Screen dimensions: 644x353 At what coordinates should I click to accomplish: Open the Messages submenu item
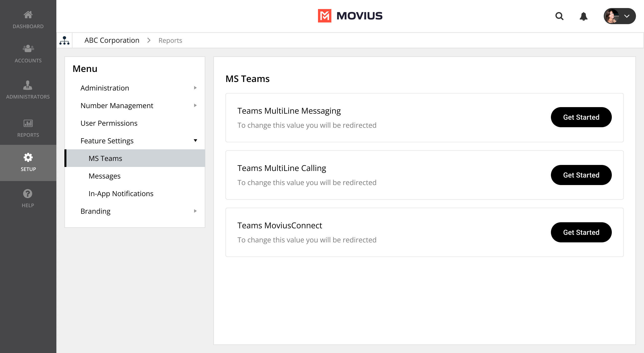click(x=104, y=176)
